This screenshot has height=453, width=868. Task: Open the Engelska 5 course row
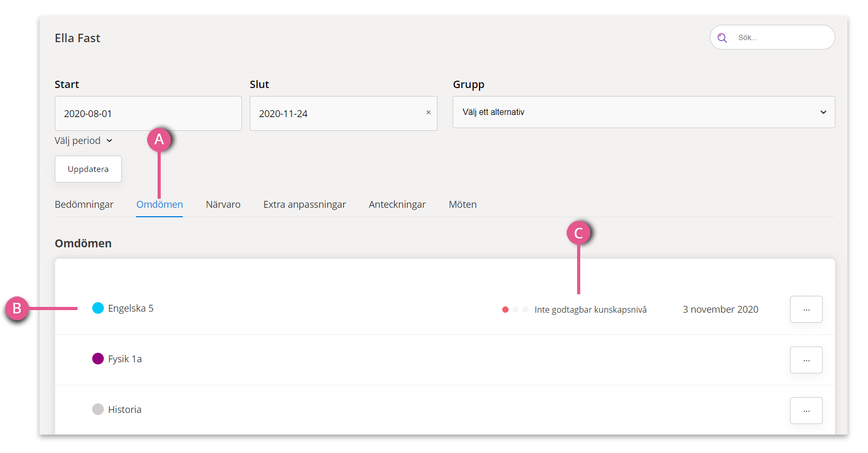(x=445, y=309)
